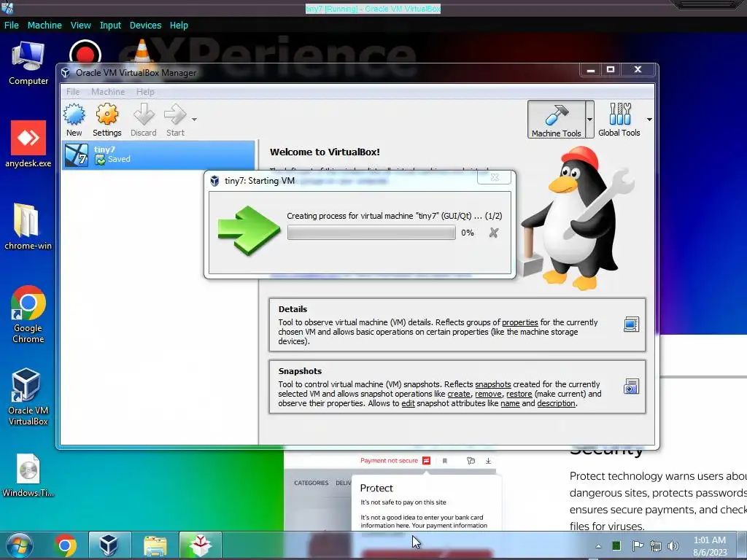Follow the snapshots link in Snapshots description
The image size is (747, 560).
pyautogui.click(x=493, y=384)
